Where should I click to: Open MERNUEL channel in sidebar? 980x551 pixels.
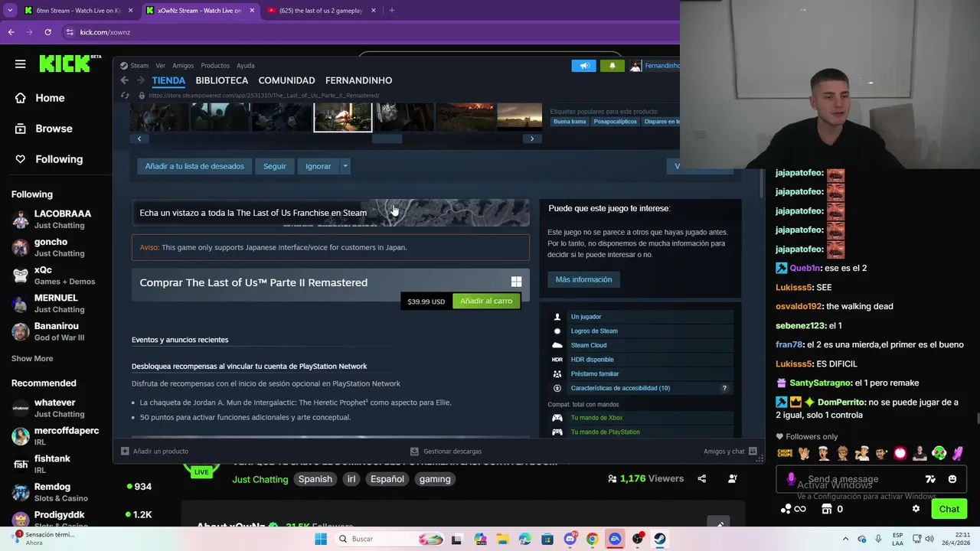pos(56,303)
